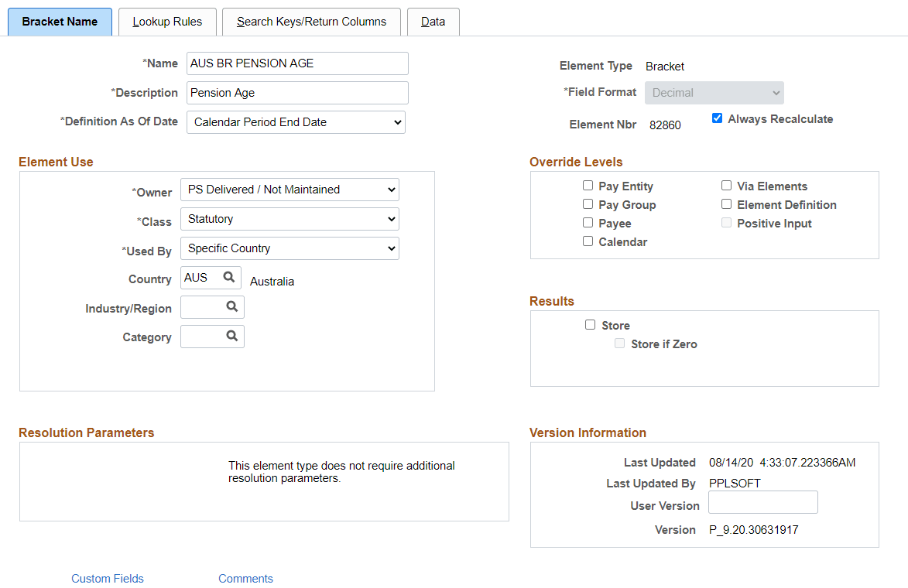Click the resolution parameters message text
Screen dimensions: 908x588
coord(341,472)
